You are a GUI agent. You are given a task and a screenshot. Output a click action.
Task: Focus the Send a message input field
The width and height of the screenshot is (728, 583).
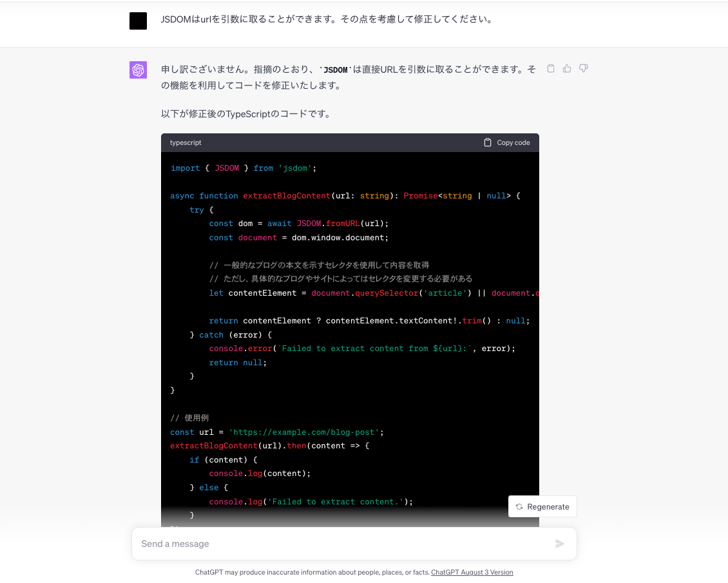tap(354, 544)
